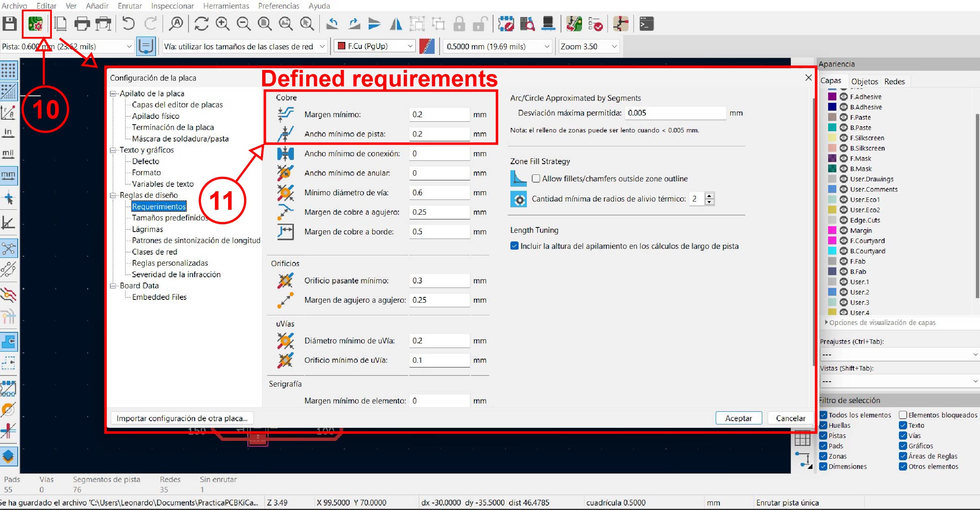Switch to the Redes tab
Screen dimensions: 980x510
[894, 81]
